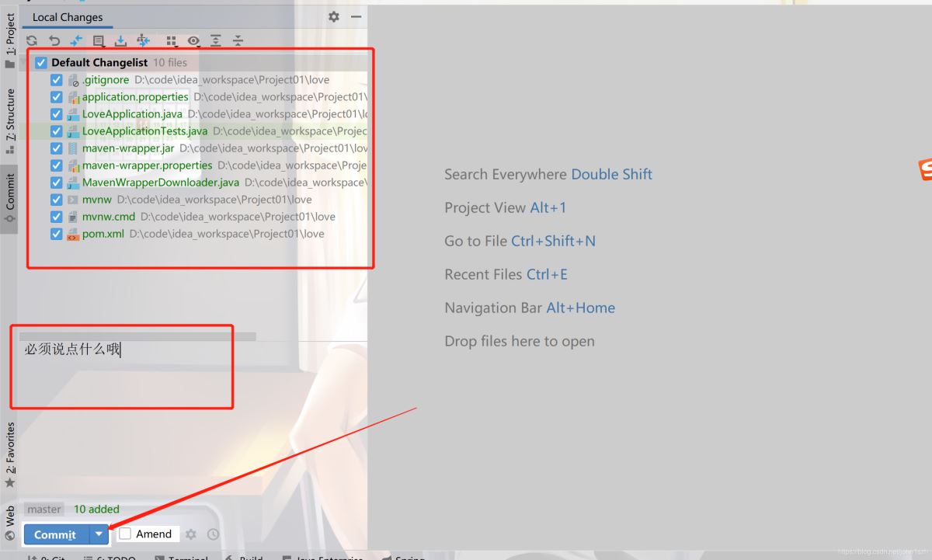The height and width of the screenshot is (560, 932).
Task: Toggle the Default Changelist checkbox
Action: pyautogui.click(x=41, y=63)
